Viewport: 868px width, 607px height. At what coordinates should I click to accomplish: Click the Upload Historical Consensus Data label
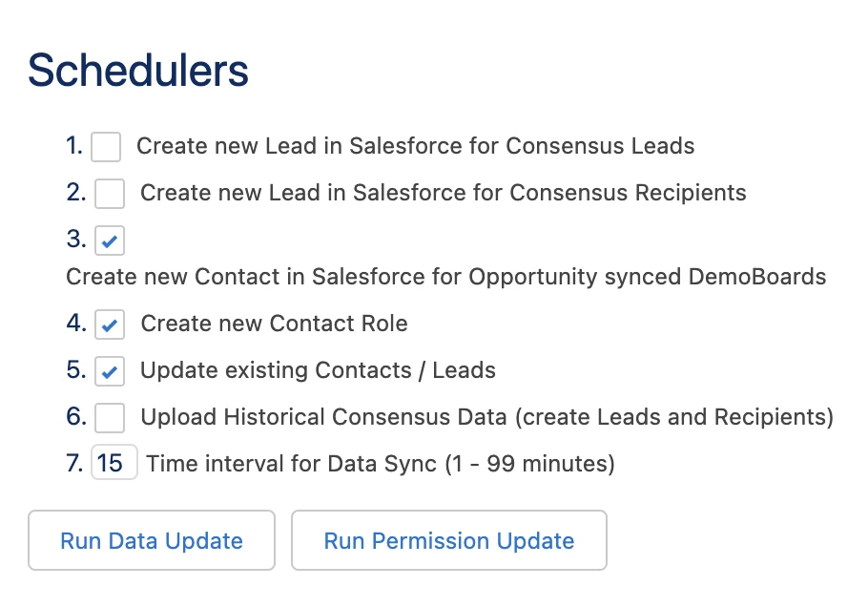(x=486, y=418)
